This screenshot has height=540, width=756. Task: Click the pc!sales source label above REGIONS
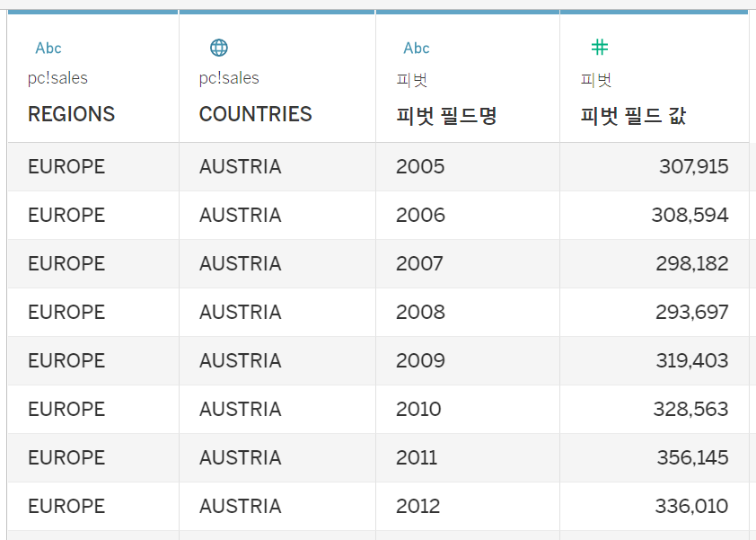pyautogui.click(x=57, y=78)
